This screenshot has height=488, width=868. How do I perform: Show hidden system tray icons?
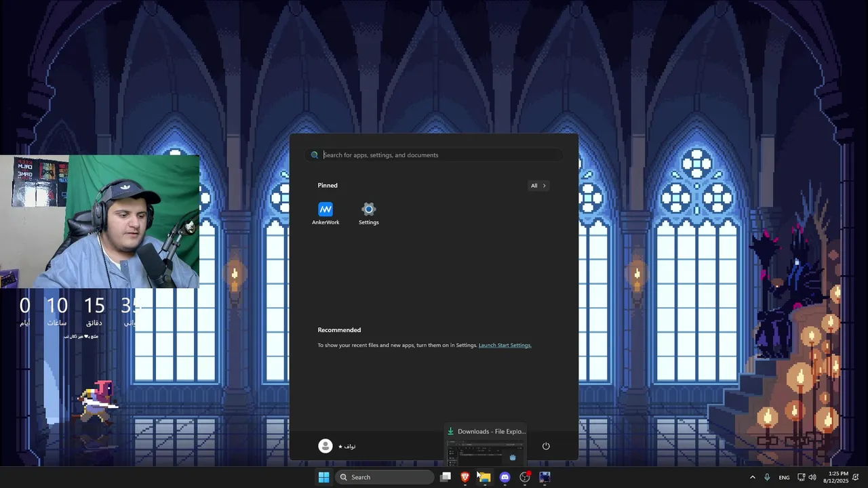pos(752,477)
